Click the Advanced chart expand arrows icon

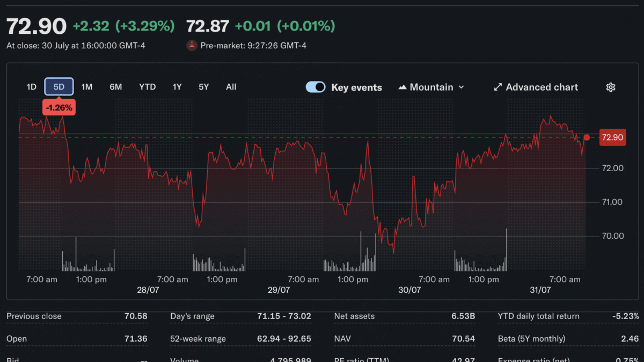coord(497,87)
